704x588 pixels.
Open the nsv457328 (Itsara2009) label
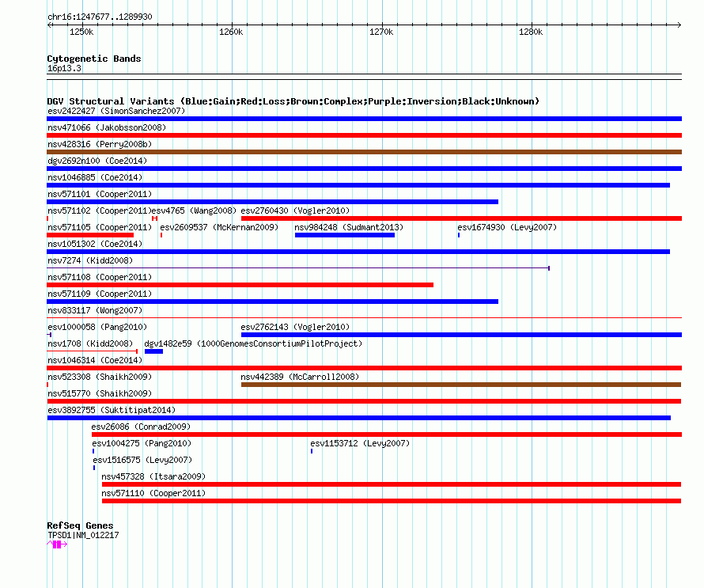click(153, 476)
